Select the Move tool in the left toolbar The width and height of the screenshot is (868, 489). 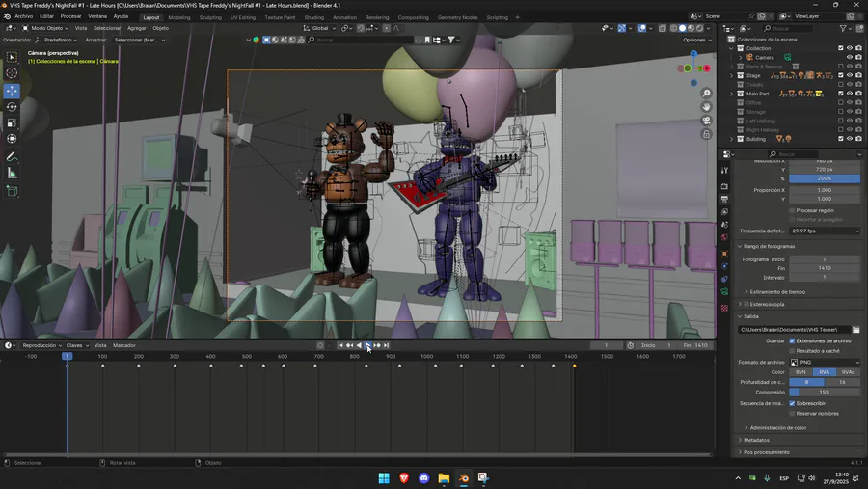pyautogui.click(x=12, y=91)
